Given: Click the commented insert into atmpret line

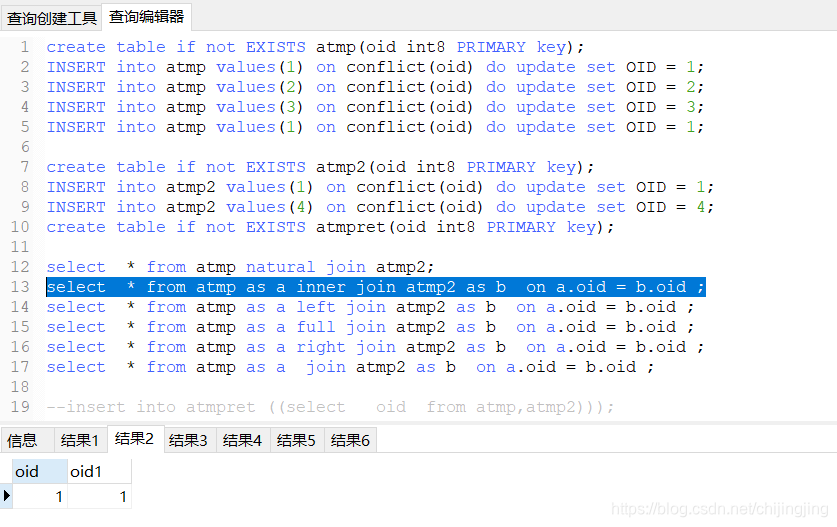Looking at the screenshot, I should [330, 407].
